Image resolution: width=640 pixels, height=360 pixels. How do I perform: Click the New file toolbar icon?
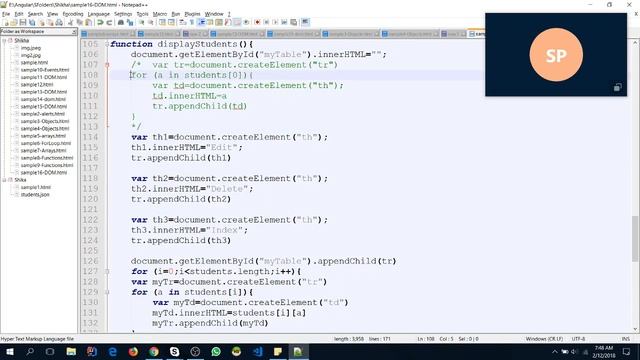pyautogui.click(x=6, y=22)
